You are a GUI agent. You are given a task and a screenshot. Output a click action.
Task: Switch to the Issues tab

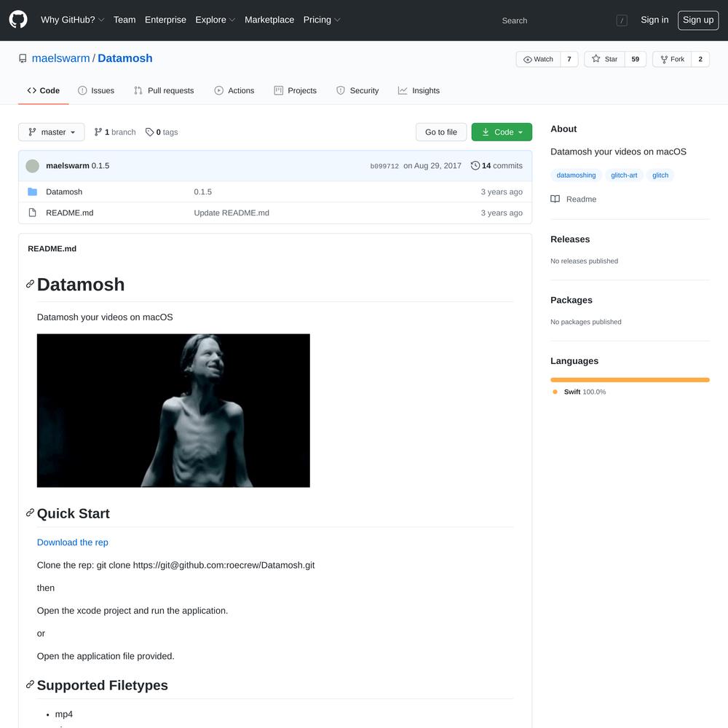[96, 90]
